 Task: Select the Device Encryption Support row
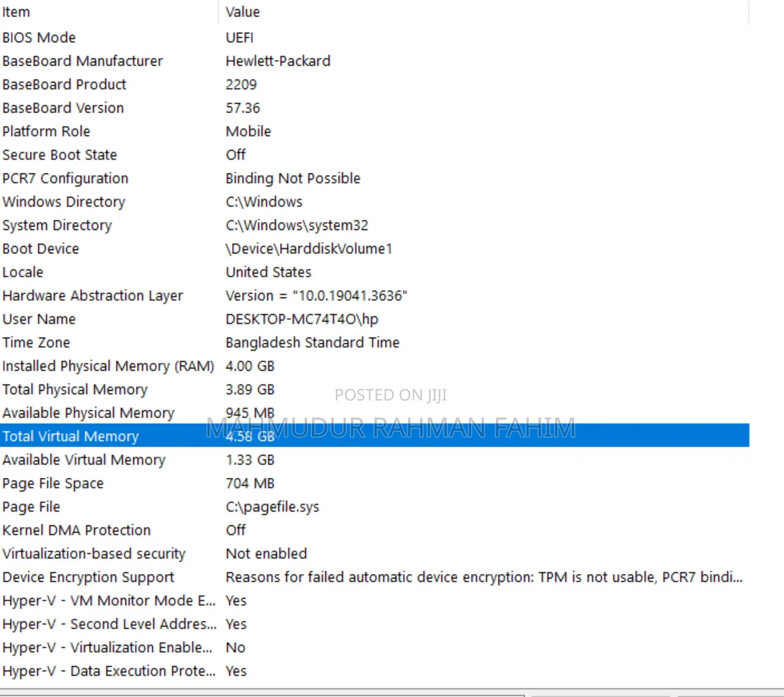(88, 577)
